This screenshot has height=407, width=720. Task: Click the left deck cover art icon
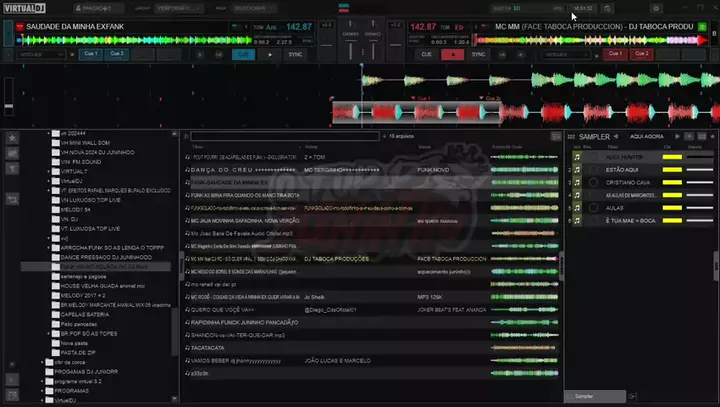click(20, 27)
